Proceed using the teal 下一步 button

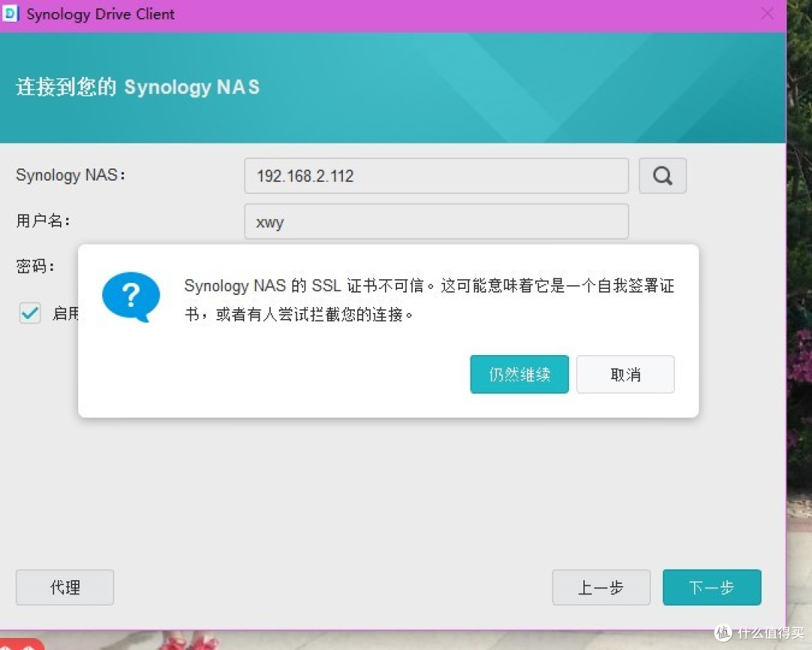[711, 588]
